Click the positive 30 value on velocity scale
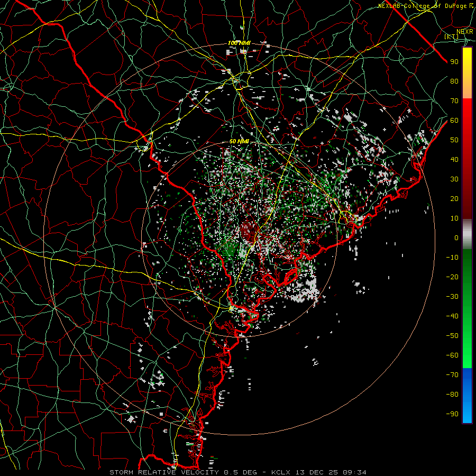The image size is (476, 476). pyautogui.click(x=454, y=179)
